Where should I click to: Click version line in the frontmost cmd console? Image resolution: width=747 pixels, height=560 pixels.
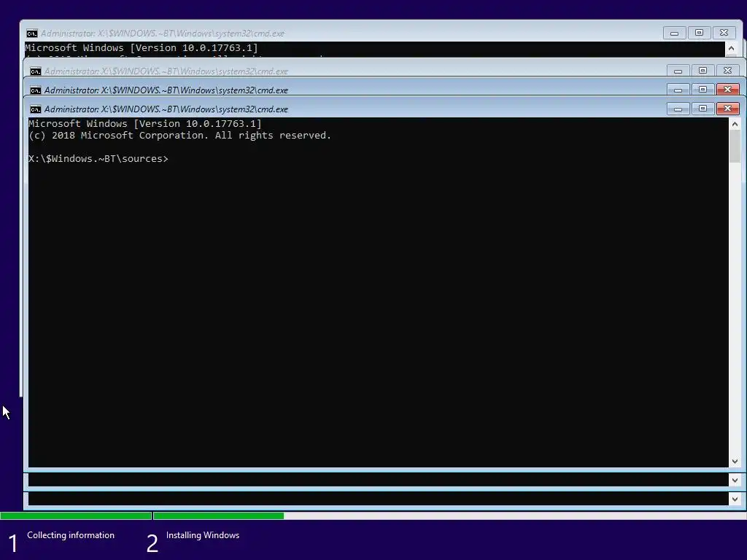coord(145,124)
